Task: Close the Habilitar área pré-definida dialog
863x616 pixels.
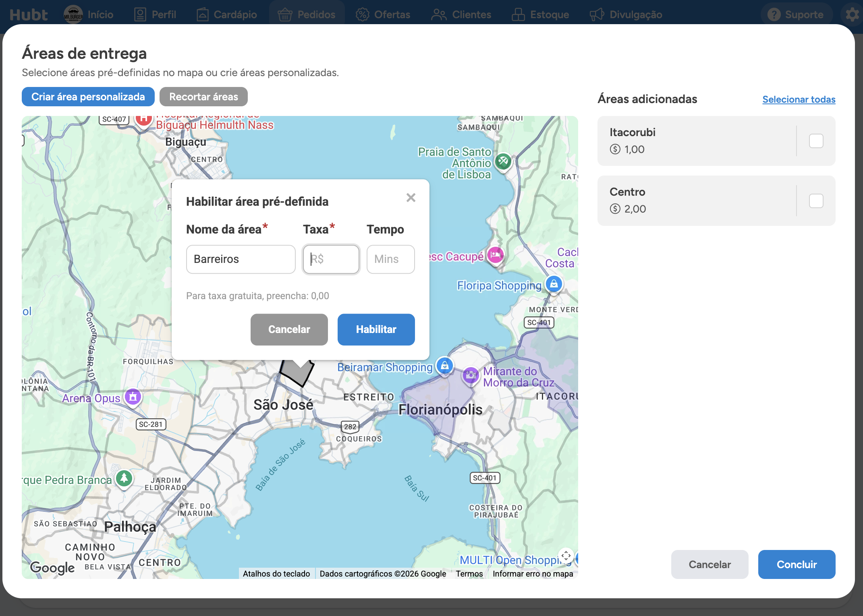Action: (x=411, y=198)
